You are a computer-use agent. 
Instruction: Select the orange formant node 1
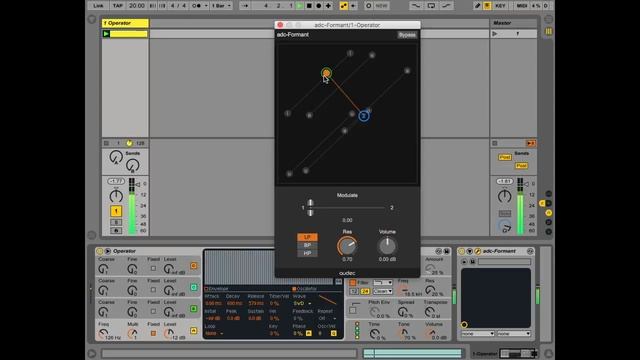click(x=326, y=73)
